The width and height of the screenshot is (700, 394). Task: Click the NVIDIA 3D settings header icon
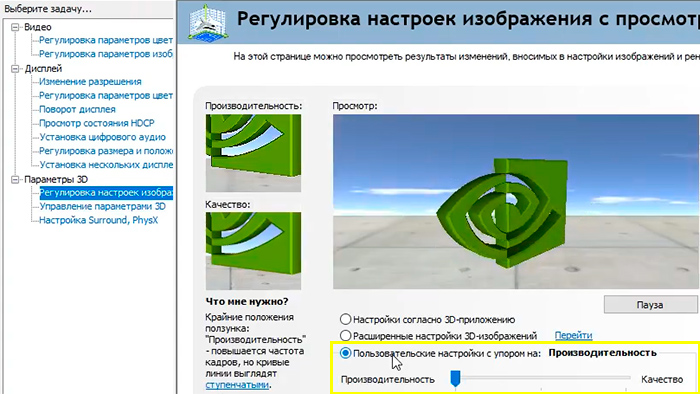208,22
